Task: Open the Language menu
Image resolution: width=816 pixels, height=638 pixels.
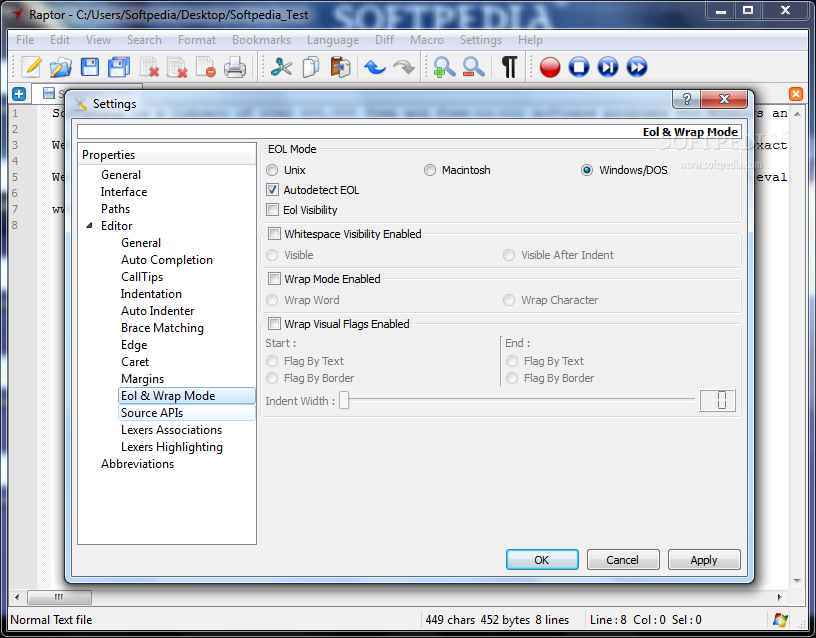Action: 333,40
